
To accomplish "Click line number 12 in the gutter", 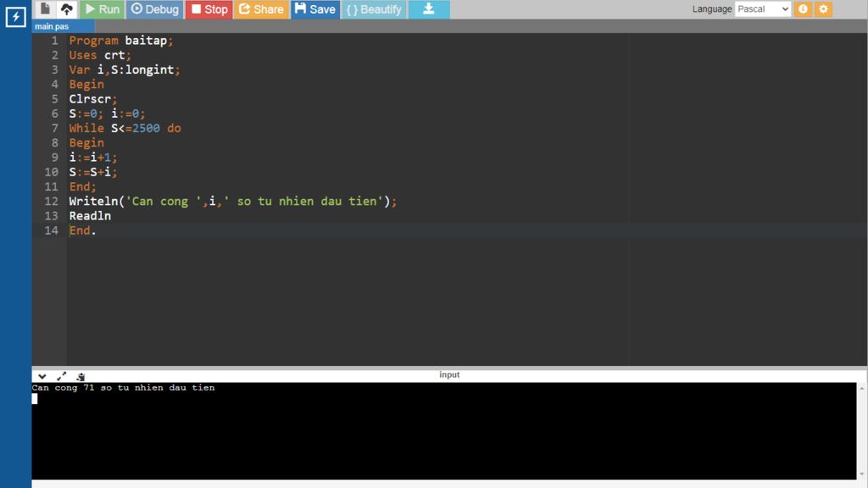I will click(x=52, y=202).
